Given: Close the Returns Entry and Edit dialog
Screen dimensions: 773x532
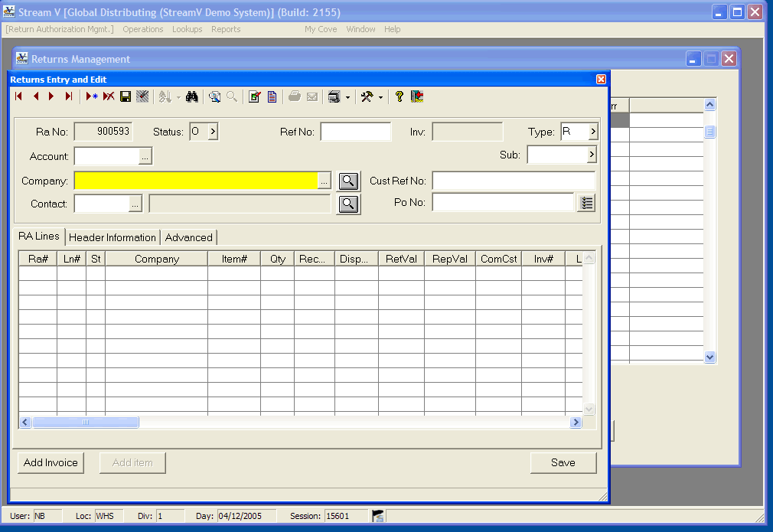Looking at the screenshot, I should 601,80.
